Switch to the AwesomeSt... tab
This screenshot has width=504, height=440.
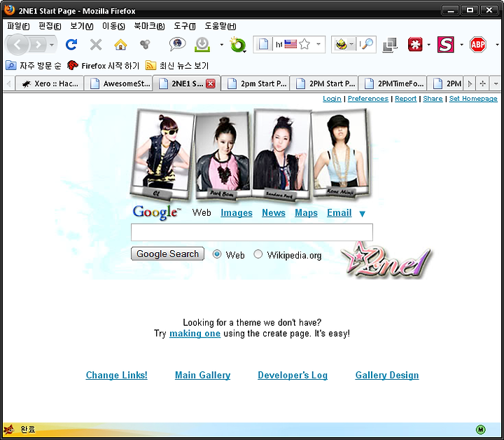[x=118, y=83]
